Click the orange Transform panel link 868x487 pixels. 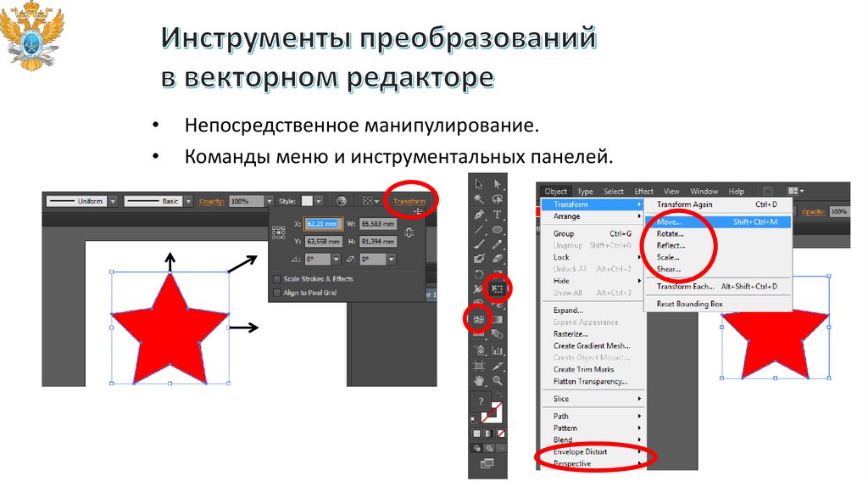[x=409, y=201]
